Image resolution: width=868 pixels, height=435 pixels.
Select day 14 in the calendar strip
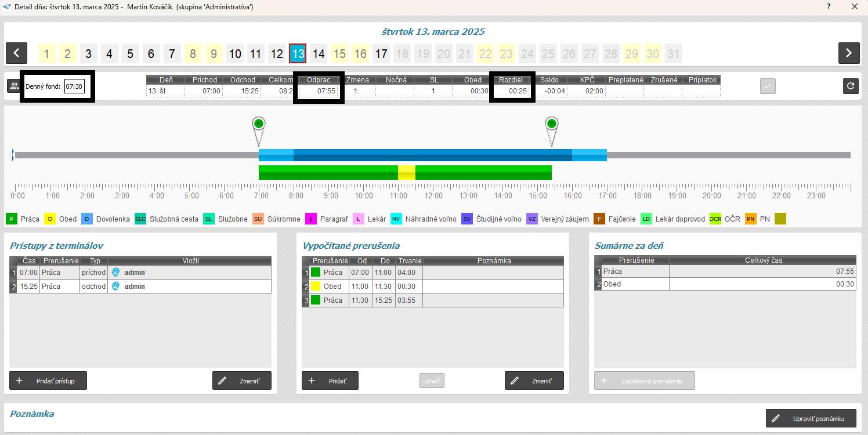(319, 54)
